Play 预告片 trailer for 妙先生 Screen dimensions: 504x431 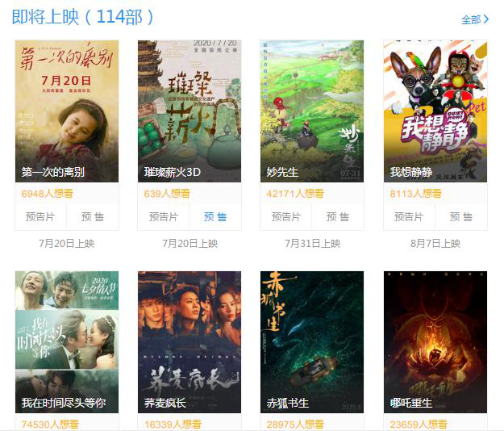click(x=286, y=217)
